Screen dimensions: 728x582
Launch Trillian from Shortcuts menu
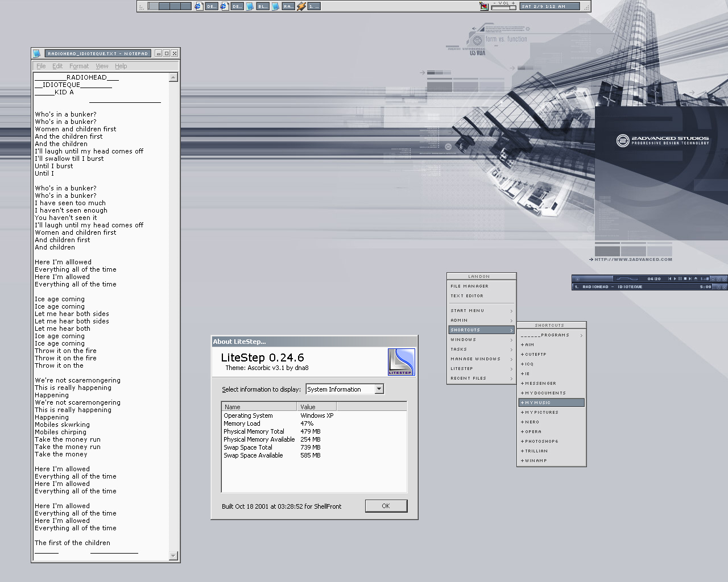(x=552, y=451)
